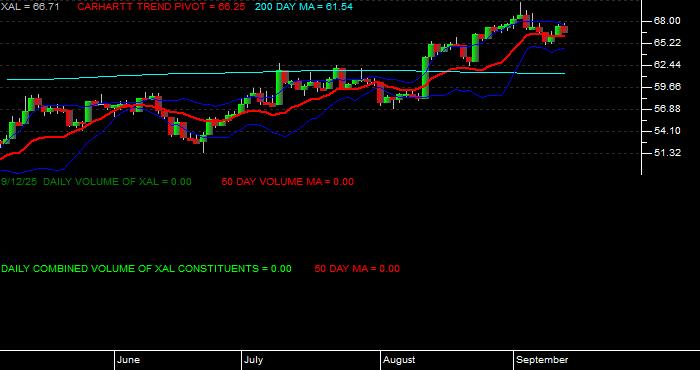Select the August marker on the timeline

[399, 360]
